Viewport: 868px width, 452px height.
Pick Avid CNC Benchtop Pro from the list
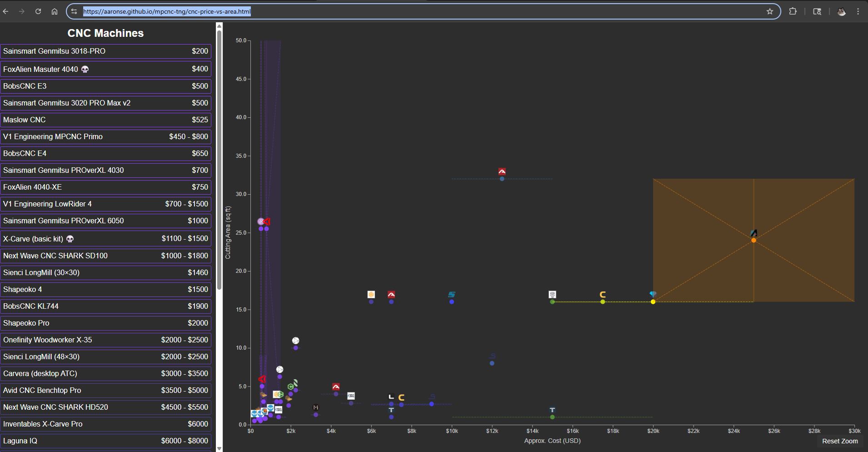tap(105, 391)
